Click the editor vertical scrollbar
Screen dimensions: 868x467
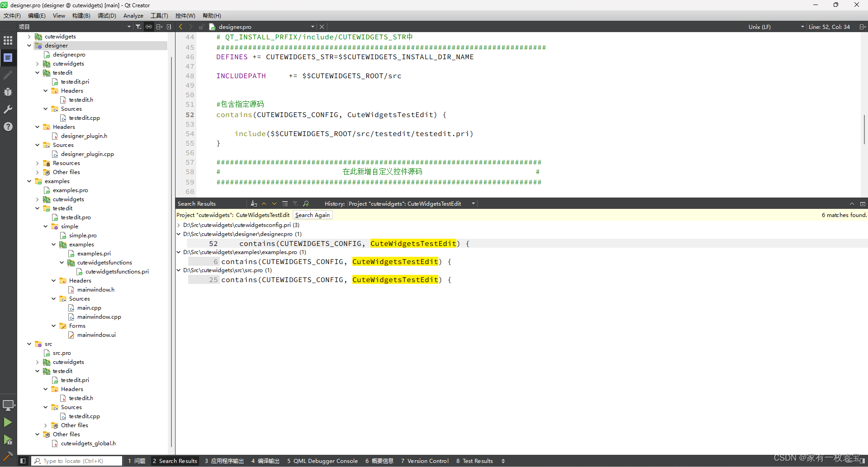coord(864,129)
